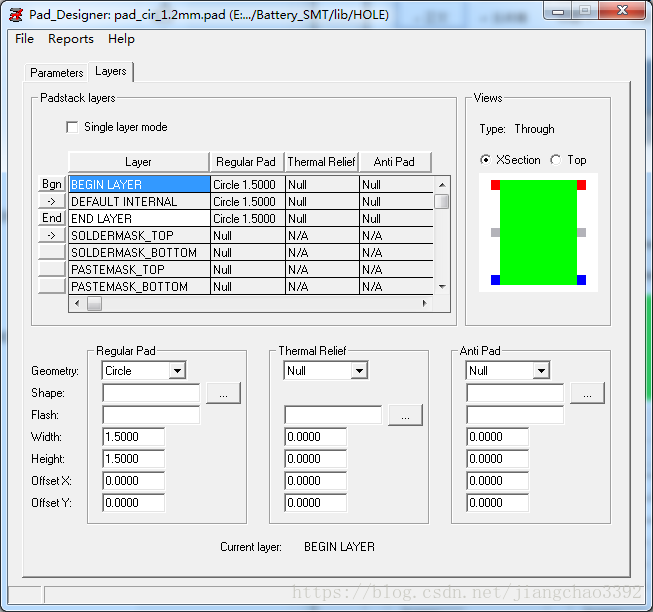Select the XSection view radio button
The image size is (653, 612).
pyautogui.click(x=486, y=160)
